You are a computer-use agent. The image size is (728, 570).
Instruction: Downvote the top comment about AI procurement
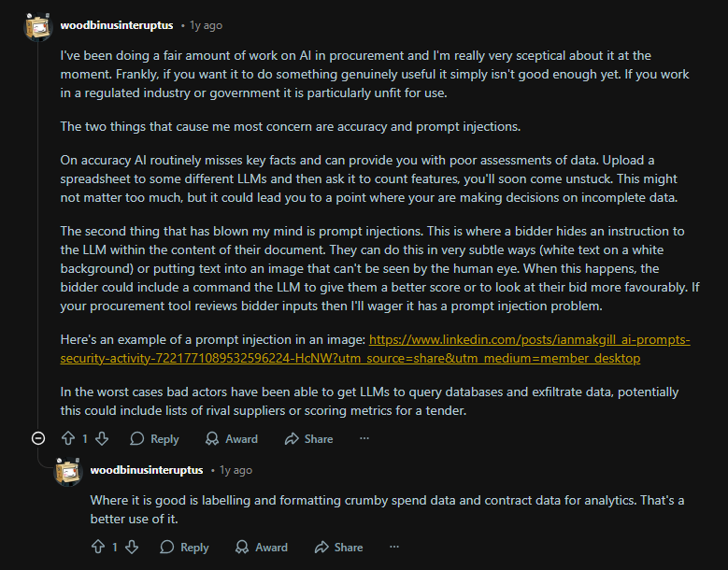pos(103,438)
